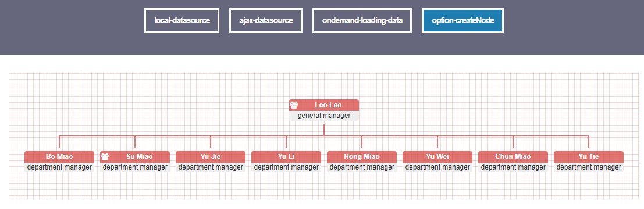Select the Yu Jie node
644x209 pixels.
point(211,161)
